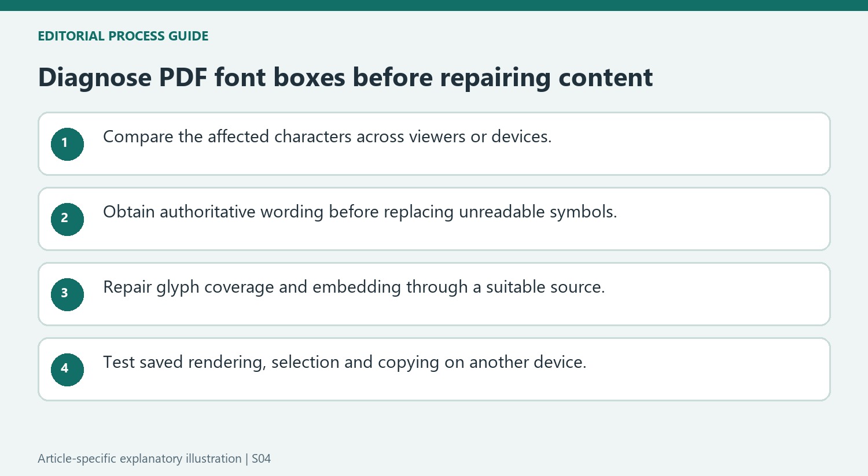Screen dimensions: 868x476
Task: Select the text "Obtain authoritative wording before replacing unreadable symbols."
Action: click(x=360, y=212)
